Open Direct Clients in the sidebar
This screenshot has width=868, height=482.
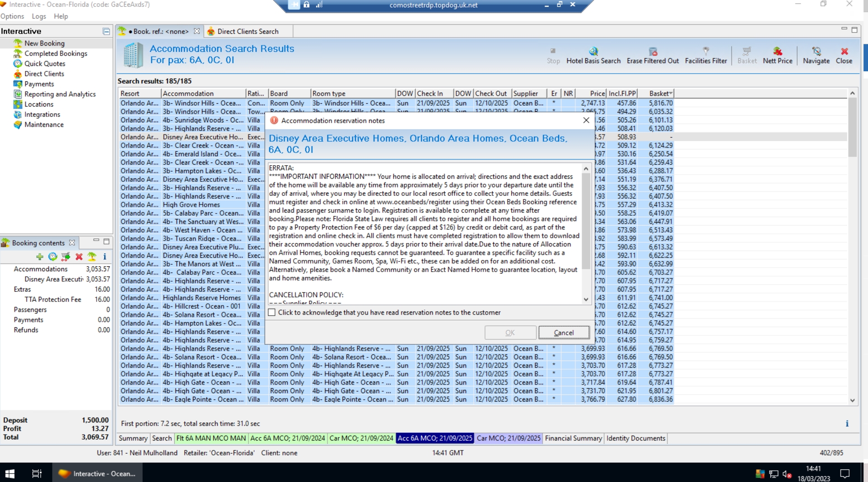pyautogui.click(x=44, y=74)
